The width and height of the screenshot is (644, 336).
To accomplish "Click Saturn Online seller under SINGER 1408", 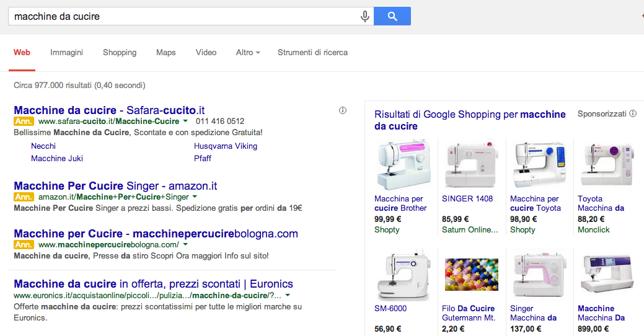I will point(470,230).
